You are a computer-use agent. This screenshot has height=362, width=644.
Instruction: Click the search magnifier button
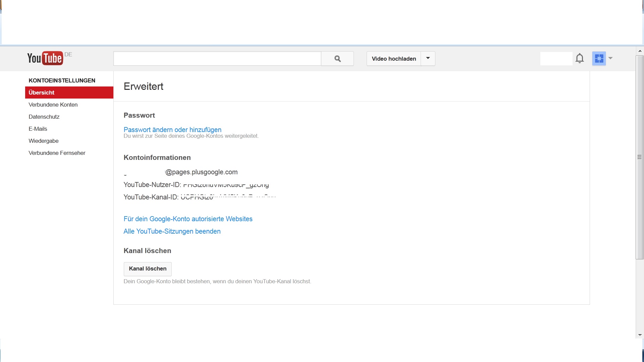[x=337, y=59]
